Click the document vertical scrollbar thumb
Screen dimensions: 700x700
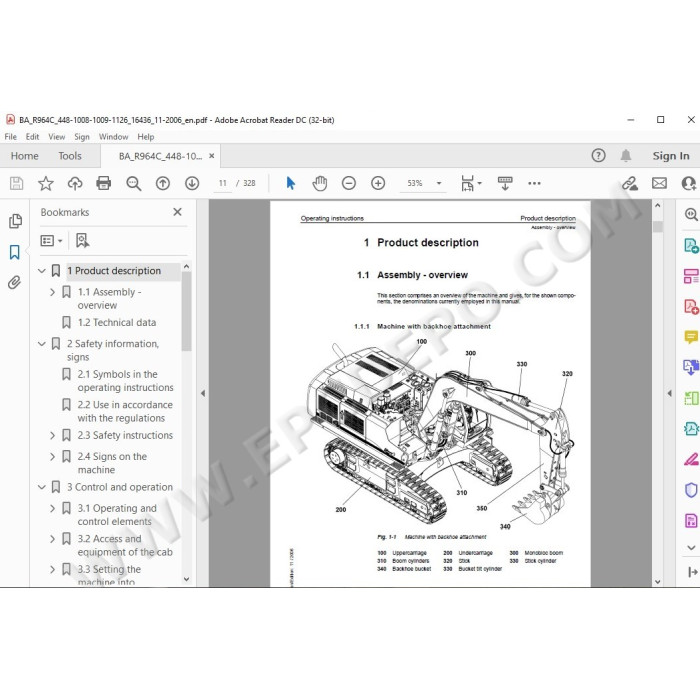(658, 226)
